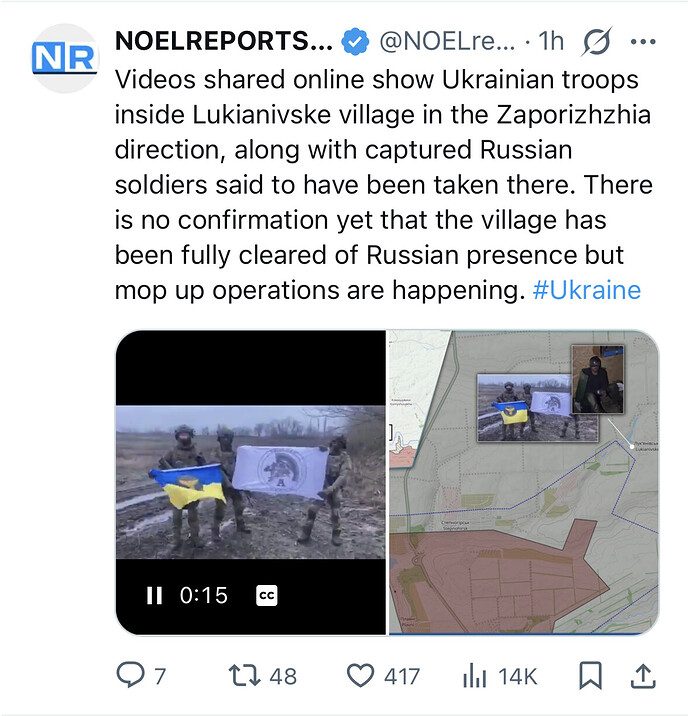Click the reply speech bubble icon
This screenshot has height=716, width=690.
pos(131,677)
